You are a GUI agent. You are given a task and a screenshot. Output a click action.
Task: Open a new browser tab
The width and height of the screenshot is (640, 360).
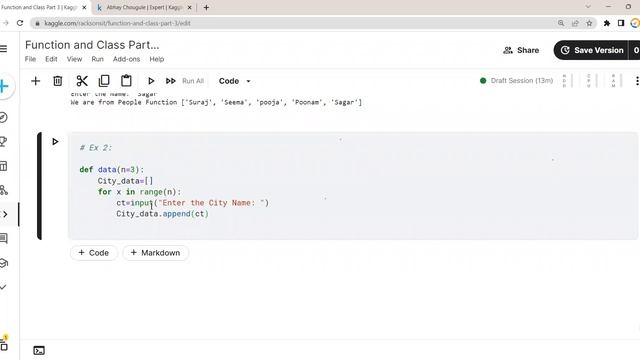point(206,7)
